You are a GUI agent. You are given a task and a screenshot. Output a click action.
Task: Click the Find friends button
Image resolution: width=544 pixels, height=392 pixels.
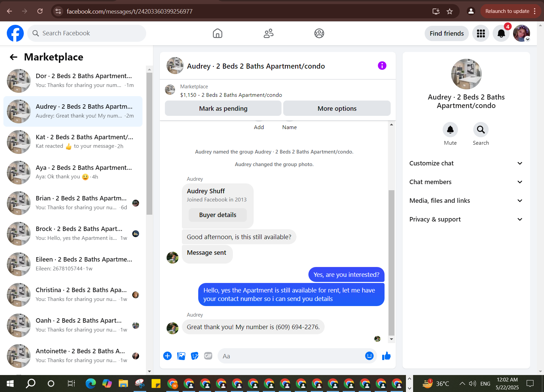[x=446, y=33]
